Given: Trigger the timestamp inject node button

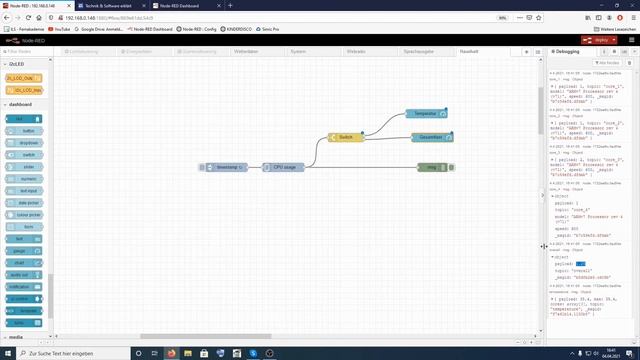Looking at the screenshot, I should tap(202, 167).
